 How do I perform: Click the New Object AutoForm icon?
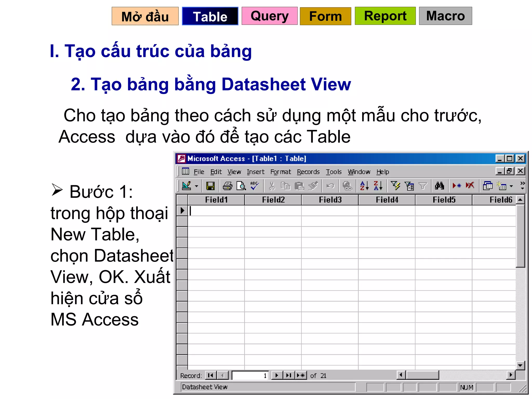click(x=501, y=186)
